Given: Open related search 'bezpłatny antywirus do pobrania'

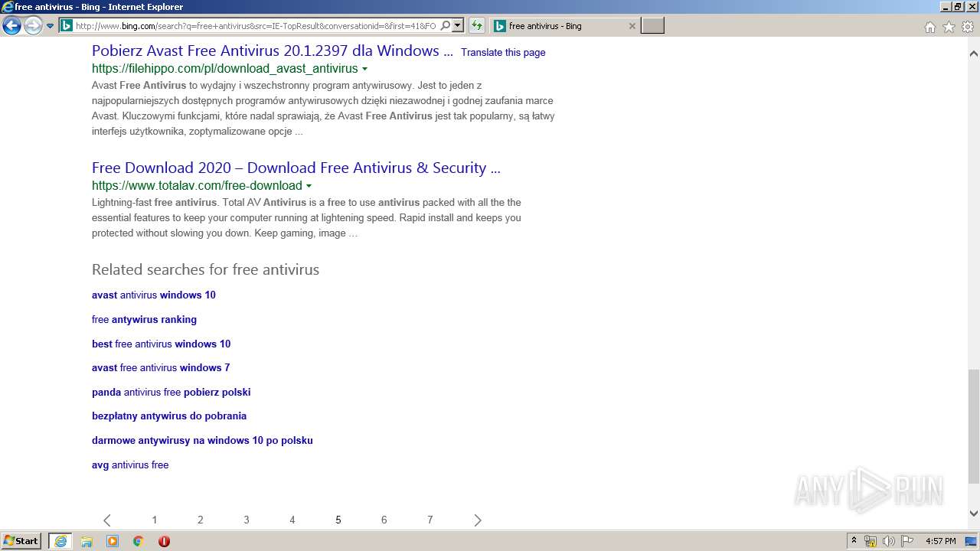Looking at the screenshot, I should pyautogui.click(x=169, y=416).
